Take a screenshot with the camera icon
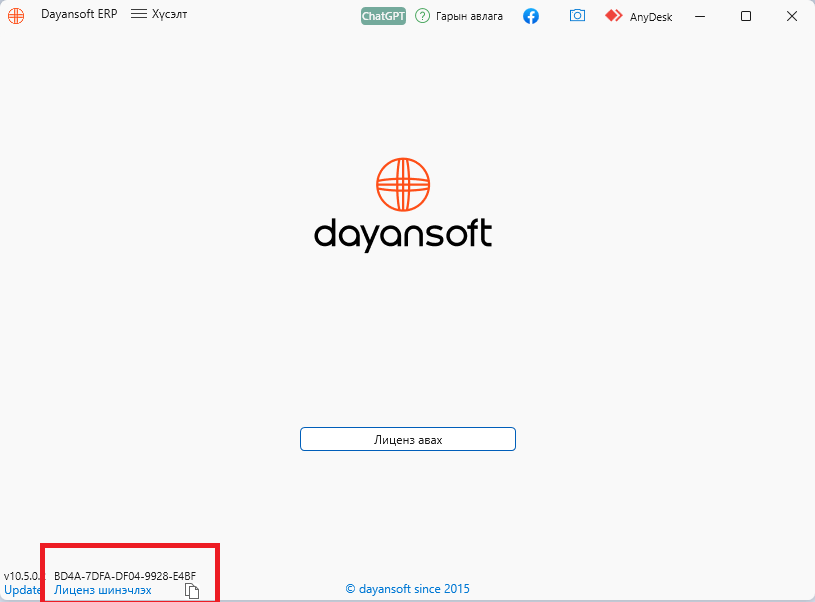 point(577,16)
